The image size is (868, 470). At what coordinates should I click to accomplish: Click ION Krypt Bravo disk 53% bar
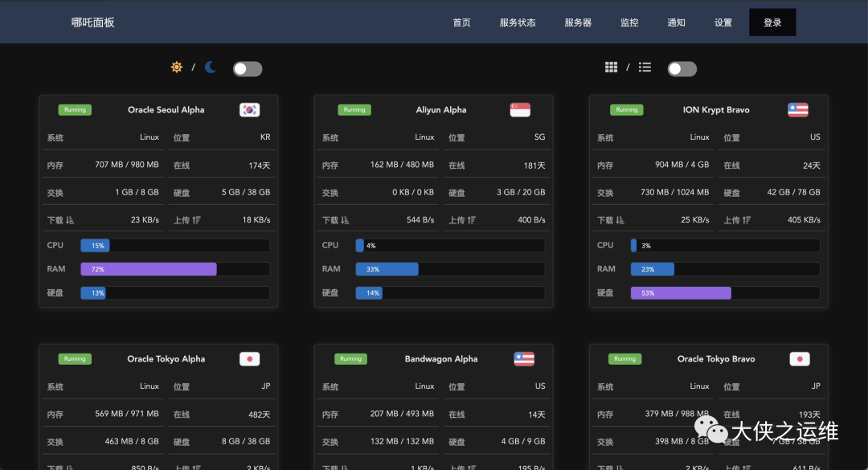pyautogui.click(x=725, y=293)
